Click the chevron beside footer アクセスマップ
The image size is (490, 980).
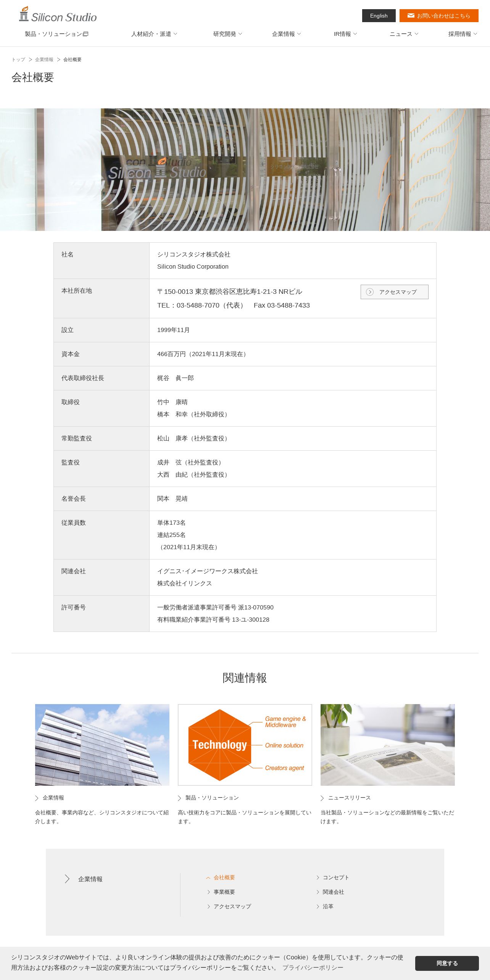(209, 906)
